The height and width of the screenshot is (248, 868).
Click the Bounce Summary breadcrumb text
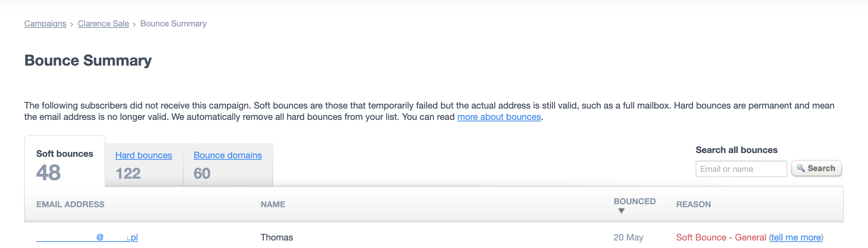tap(173, 24)
